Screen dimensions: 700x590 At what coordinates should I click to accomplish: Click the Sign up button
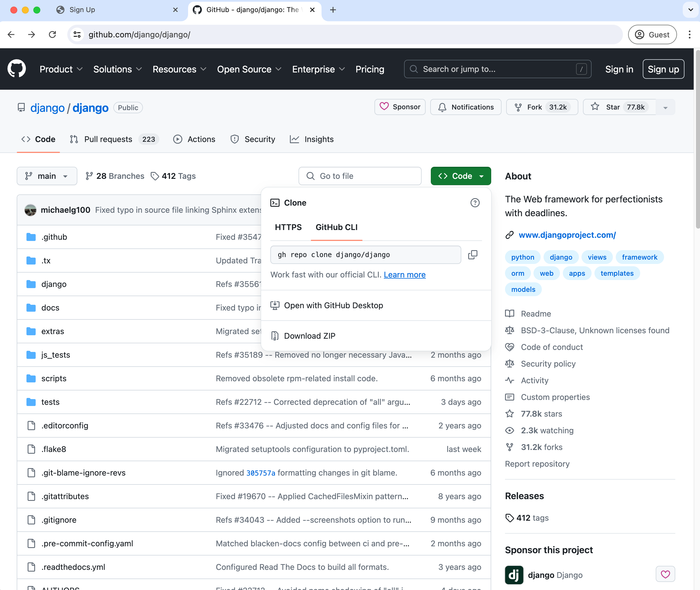(x=663, y=69)
